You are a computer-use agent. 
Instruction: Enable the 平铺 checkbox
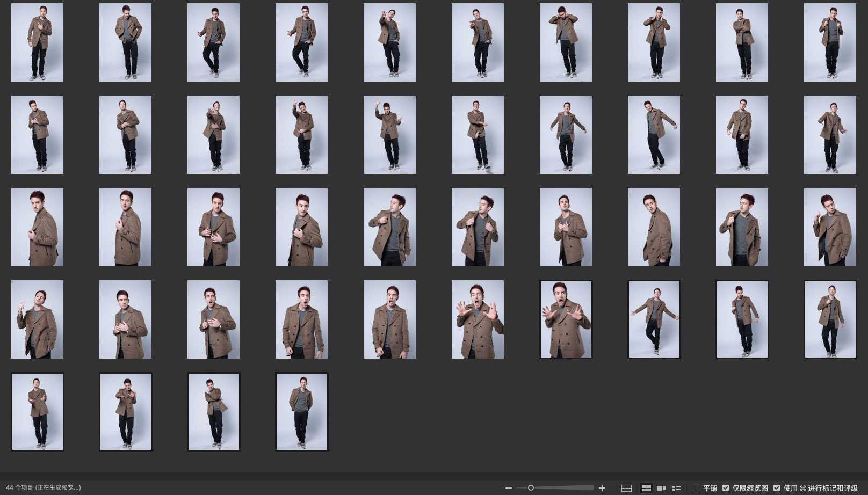click(696, 488)
